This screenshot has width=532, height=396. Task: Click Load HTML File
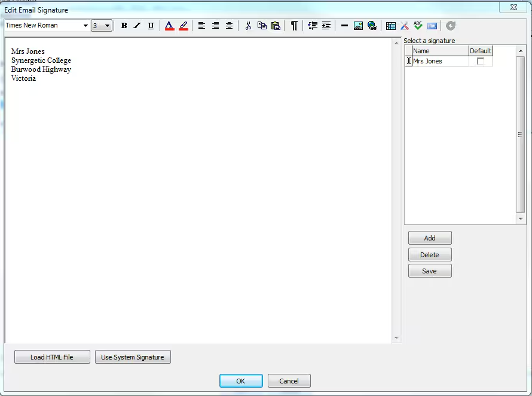(52, 357)
